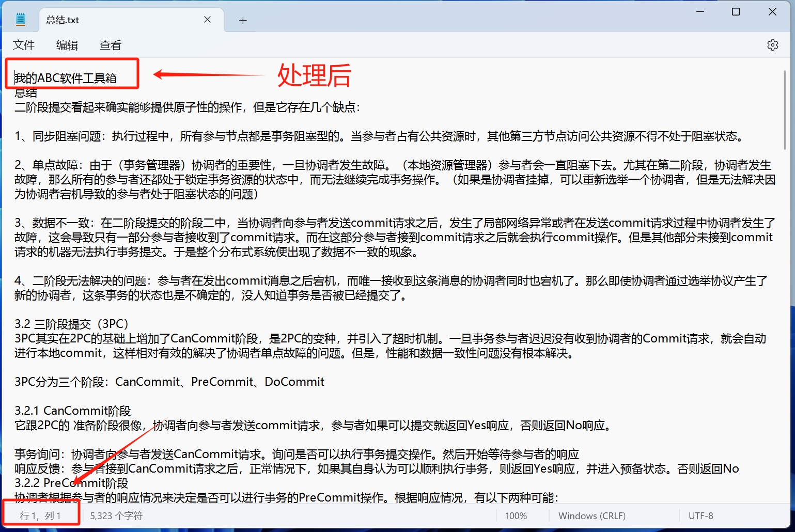The height and width of the screenshot is (532, 795).
Task: Click the Windows (CRLF) line-ending indicator
Action: tap(591, 515)
